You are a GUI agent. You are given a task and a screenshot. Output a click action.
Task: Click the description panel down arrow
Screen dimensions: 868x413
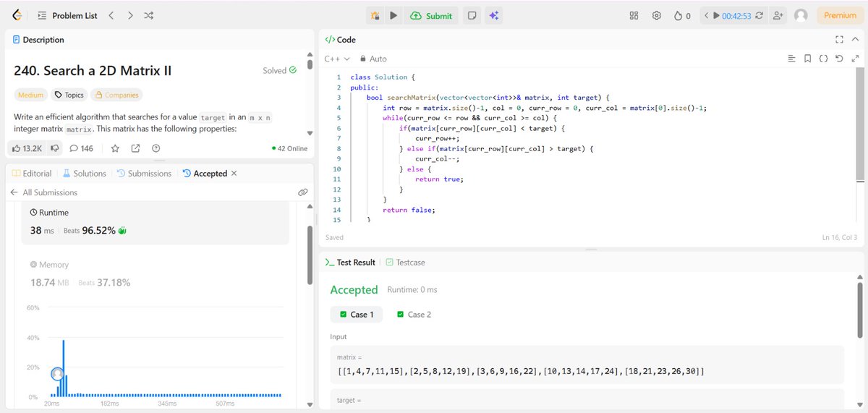(x=310, y=133)
